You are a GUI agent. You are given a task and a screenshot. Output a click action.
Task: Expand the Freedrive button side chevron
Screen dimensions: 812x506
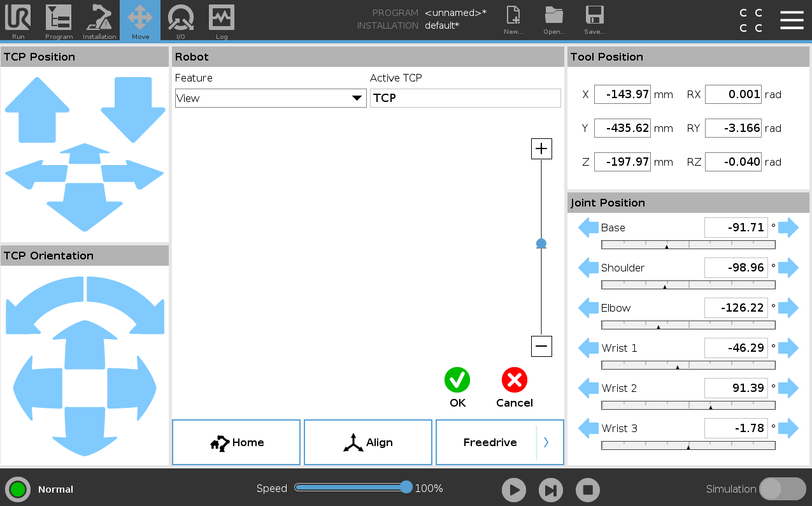pos(546,442)
